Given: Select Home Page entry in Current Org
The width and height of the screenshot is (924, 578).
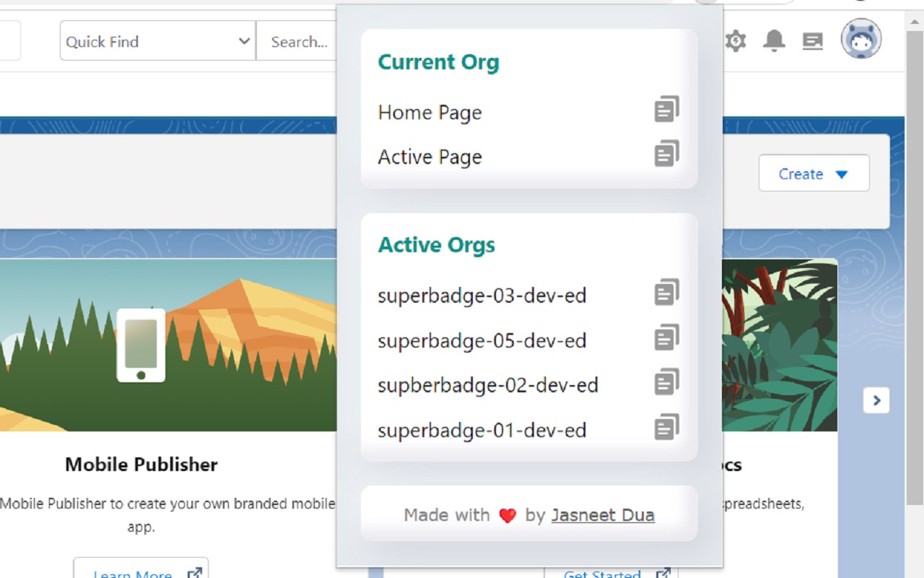Looking at the screenshot, I should pyautogui.click(x=430, y=113).
